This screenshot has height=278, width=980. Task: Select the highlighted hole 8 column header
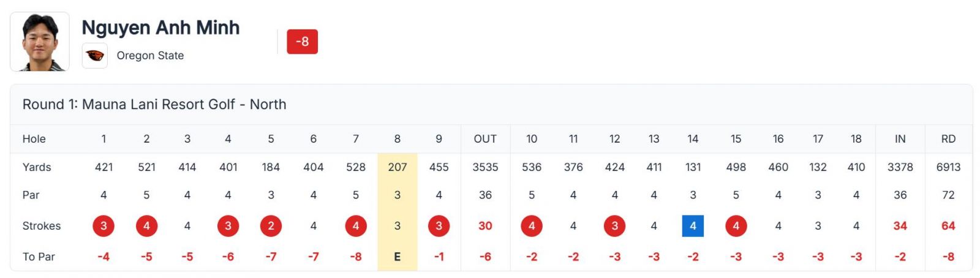click(397, 139)
